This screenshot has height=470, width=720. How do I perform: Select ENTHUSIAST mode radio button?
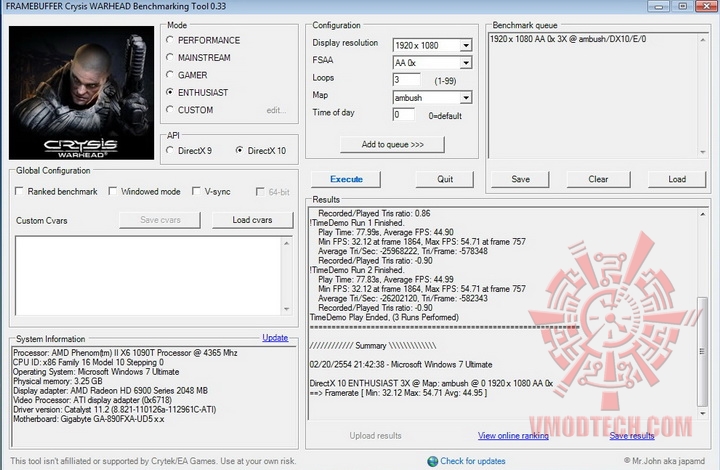170,92
